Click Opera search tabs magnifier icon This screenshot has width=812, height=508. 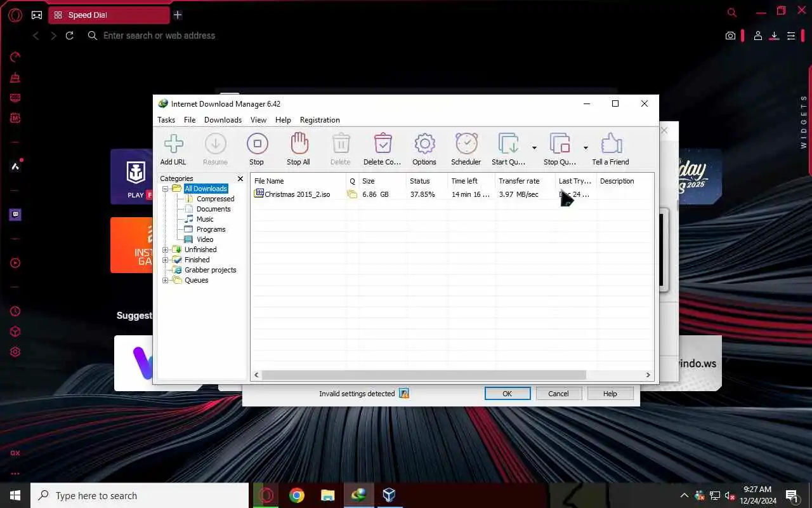coord(732,12)
